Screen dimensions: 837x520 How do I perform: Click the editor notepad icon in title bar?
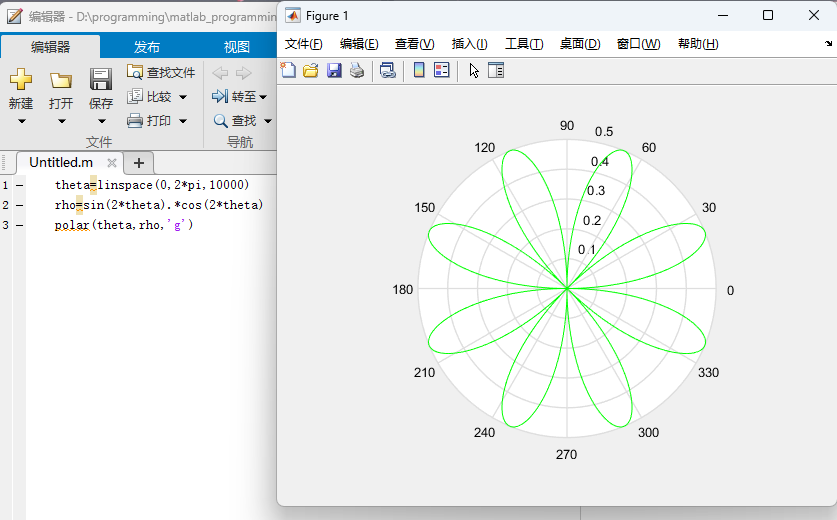coord(14,17)
